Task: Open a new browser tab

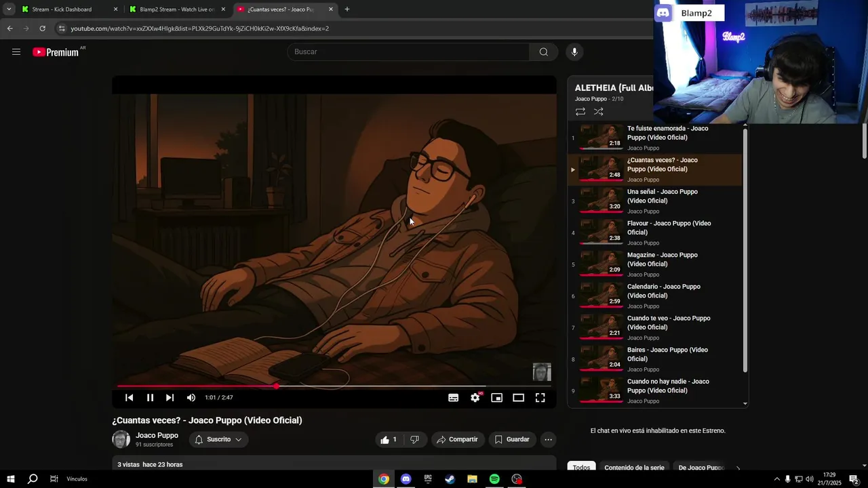Action: [x=347, y=9]
